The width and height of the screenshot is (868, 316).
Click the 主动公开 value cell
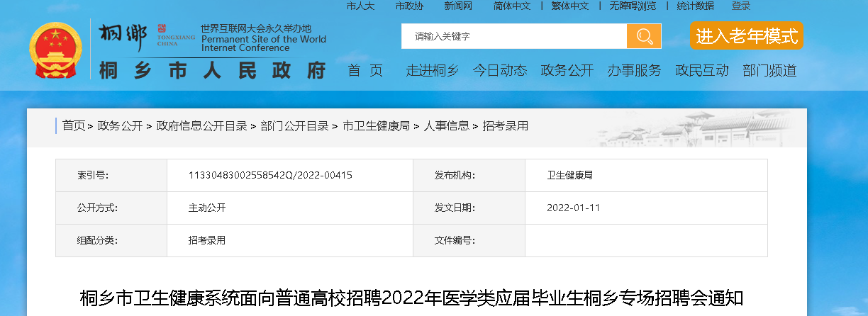(290, 208)
